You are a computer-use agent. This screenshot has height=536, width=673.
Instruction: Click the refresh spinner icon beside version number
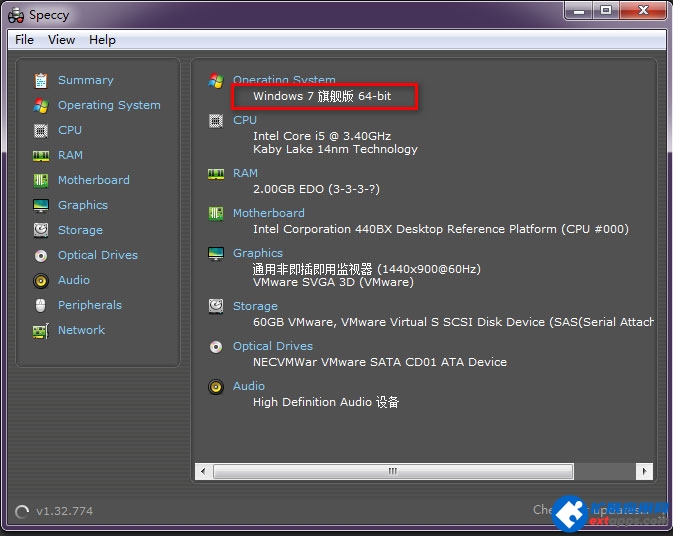click(x=21, y=511)
